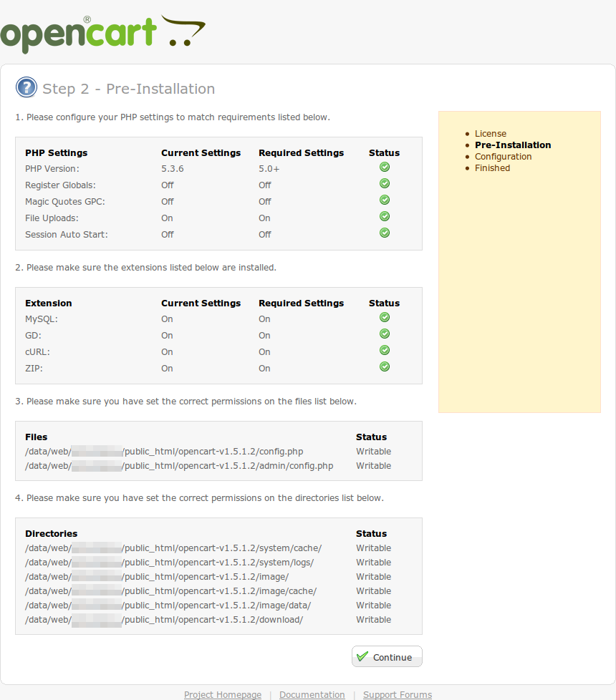Image resolution: width=616 pixels, height=700 pixels.
Task: Click the OpenCart logo
Action: pyautogui.click(x=102, y=34)
